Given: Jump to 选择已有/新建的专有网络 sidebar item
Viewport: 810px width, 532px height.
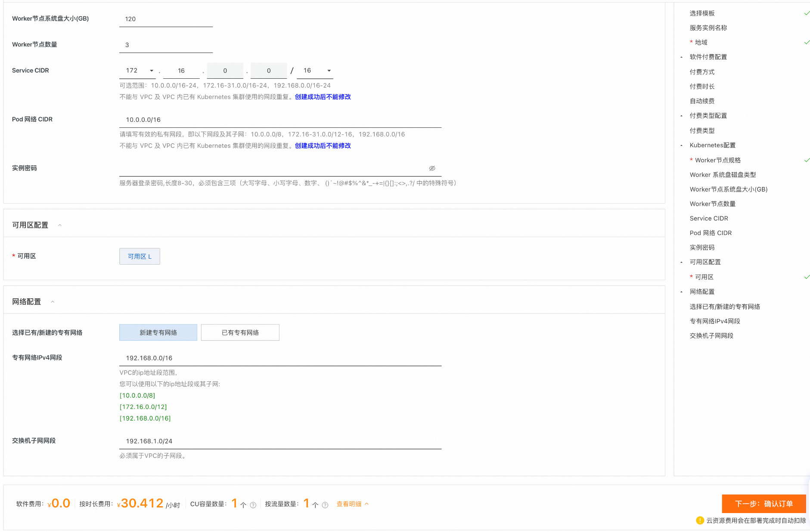Looking at the screenshot, I should point(725,307).
